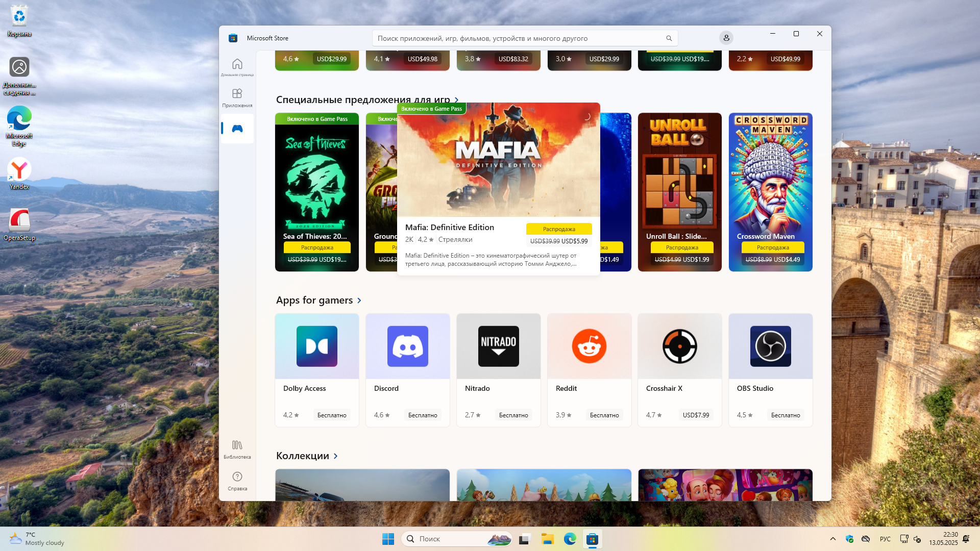This screenshot has width=980, height=551.
Task: Open the Discord app tile icon
Action: tap(407, 346)
